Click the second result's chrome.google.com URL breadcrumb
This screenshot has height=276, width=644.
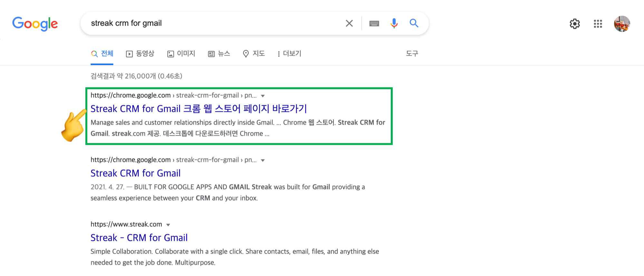[174, 160]
